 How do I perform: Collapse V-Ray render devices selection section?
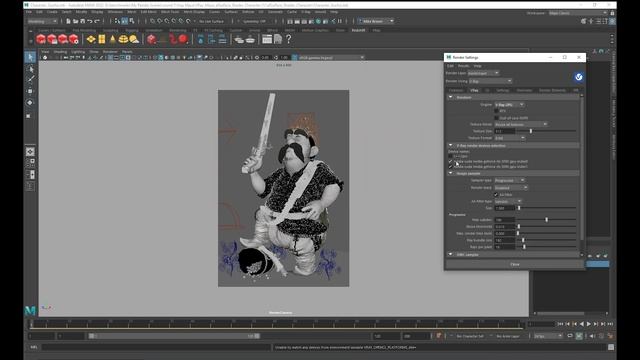[451, 145]
